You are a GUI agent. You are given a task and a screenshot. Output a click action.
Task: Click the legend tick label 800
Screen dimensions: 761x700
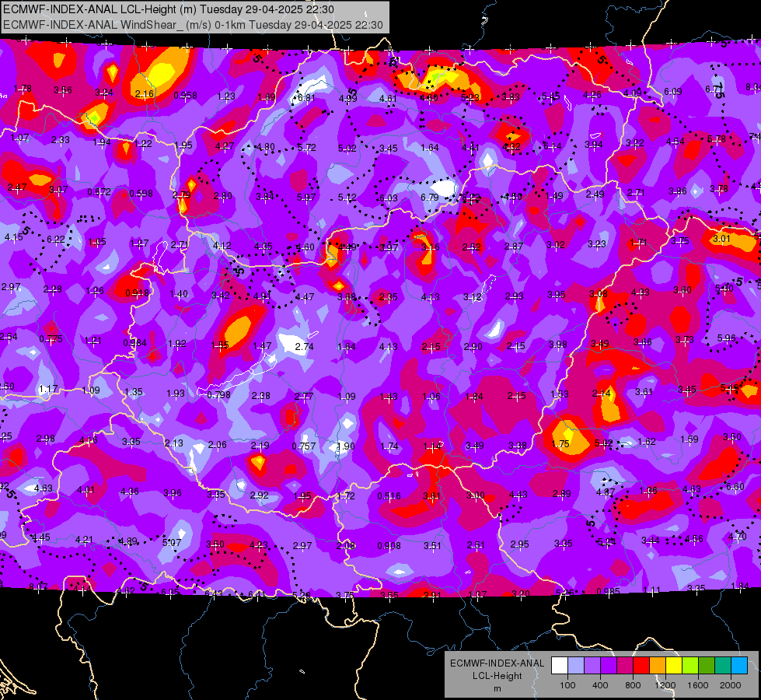[633, 685]
